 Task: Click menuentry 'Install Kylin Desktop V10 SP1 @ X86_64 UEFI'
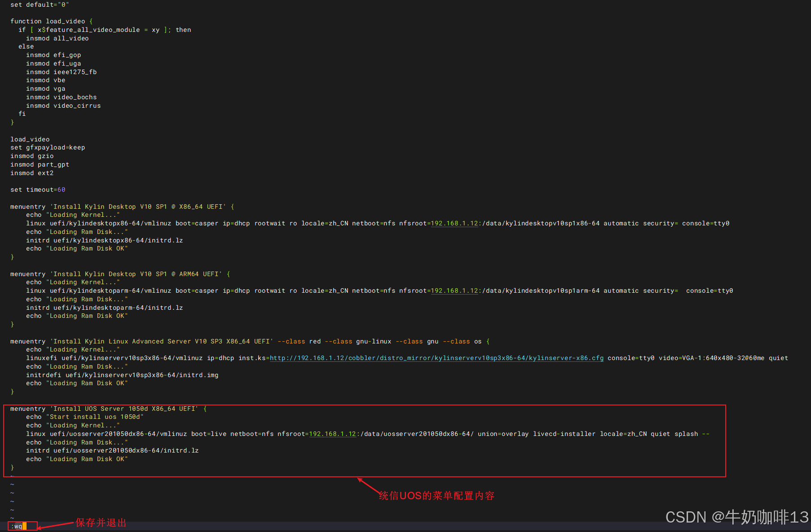(x=122, y=207)
